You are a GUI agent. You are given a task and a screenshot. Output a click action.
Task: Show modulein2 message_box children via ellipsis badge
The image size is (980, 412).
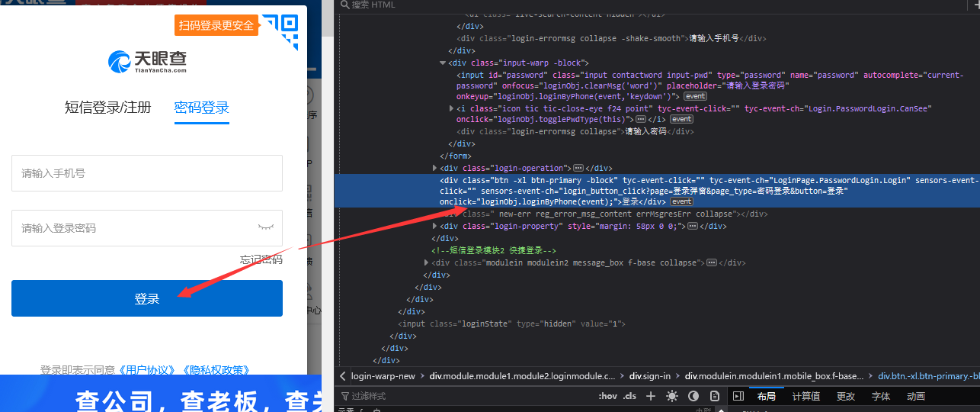[711, 262]
